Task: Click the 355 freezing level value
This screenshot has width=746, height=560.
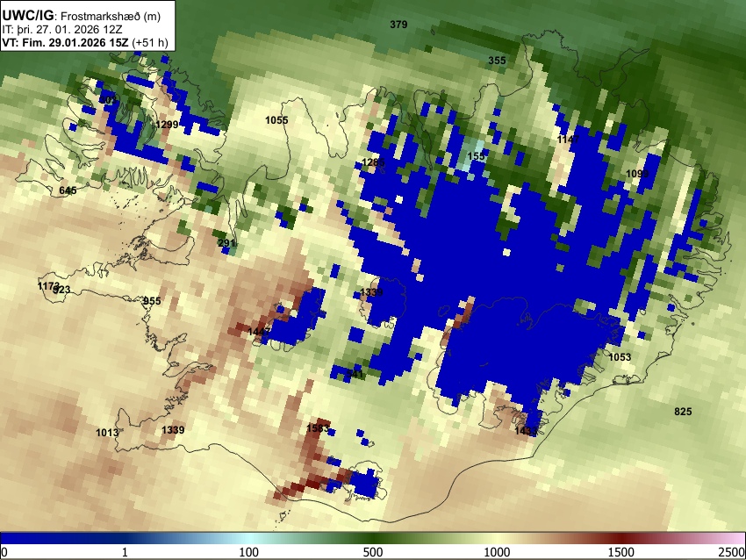Action: point(497,61)
